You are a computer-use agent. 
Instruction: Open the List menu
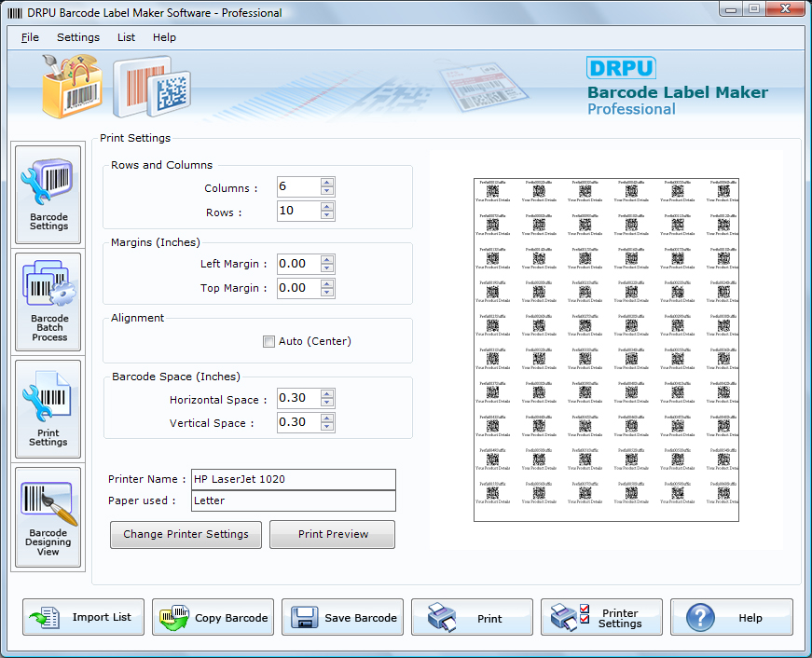point(126,37)
